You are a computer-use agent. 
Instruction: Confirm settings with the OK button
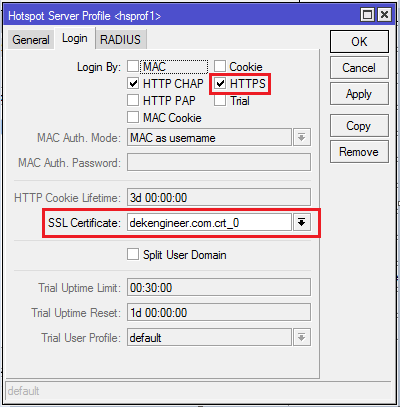pyautogui.click(x=359, y=42)
